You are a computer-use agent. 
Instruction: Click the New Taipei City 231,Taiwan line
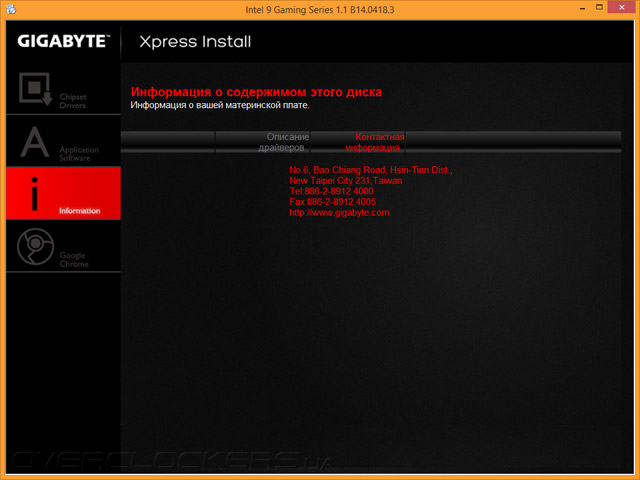point(345,180)
